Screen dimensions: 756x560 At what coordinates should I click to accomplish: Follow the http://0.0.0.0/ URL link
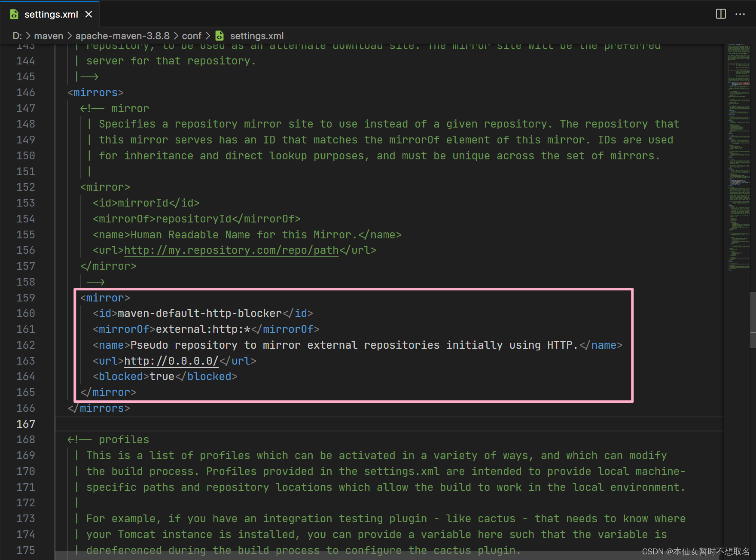[x=171, y=361]
